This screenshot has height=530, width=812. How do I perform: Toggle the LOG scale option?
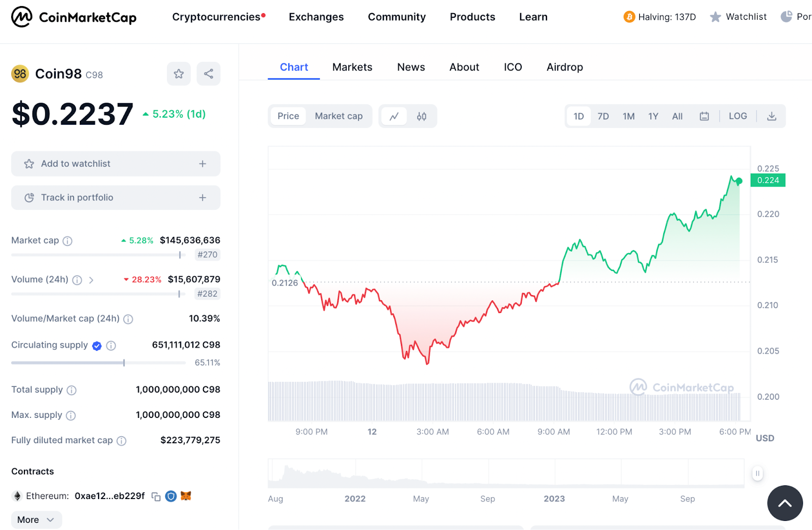[737, 116]
